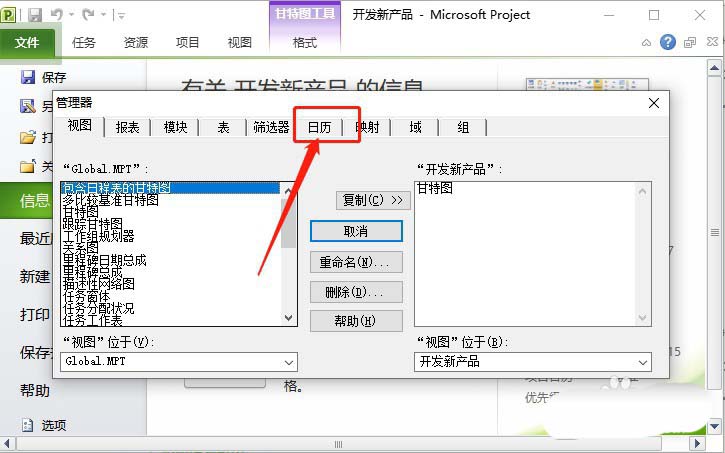Select 打印 in the backstage menu
The width and height of the screenshot is (725, 453).
35,315
